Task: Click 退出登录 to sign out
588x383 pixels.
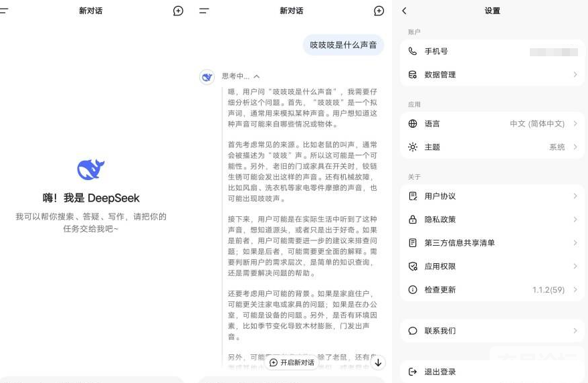Action: [492, 372]
